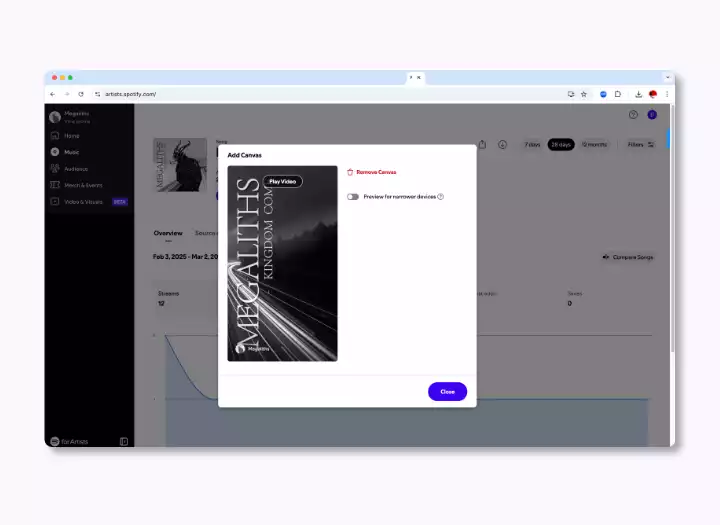
Task: Reload the page with the refresh icon
Action: (x=81, y=94)
